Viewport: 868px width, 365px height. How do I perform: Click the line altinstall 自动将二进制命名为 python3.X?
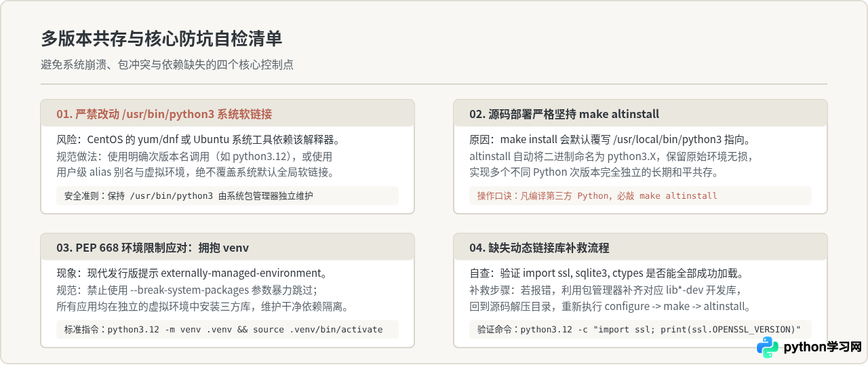(612, 156)
